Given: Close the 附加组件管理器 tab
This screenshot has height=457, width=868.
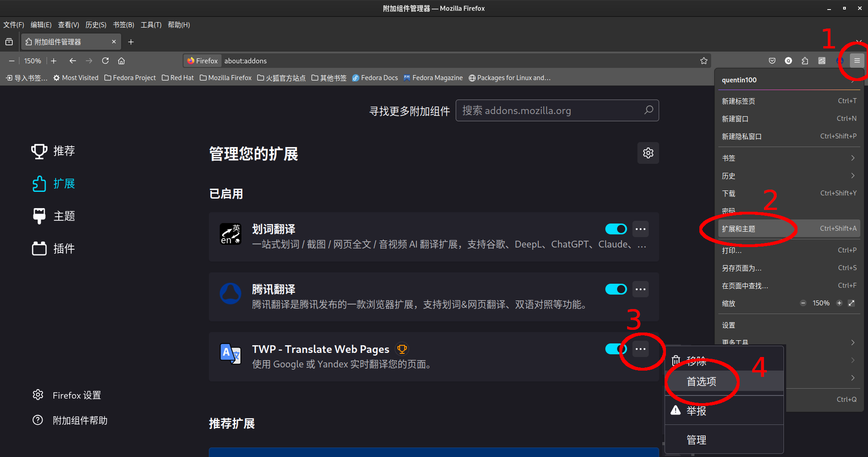Looking at the screenshot, I should pyautogui.click(x=114, y=42).
